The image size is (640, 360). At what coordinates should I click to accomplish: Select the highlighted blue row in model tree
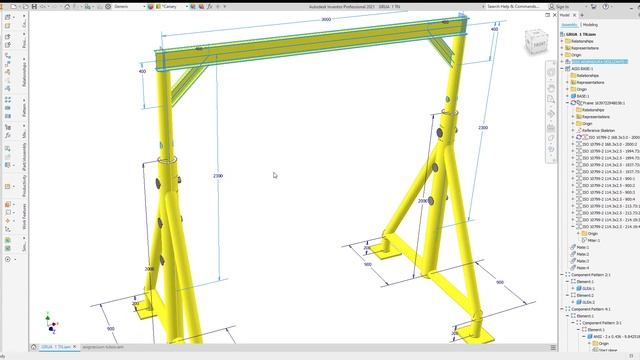point(599,62)
